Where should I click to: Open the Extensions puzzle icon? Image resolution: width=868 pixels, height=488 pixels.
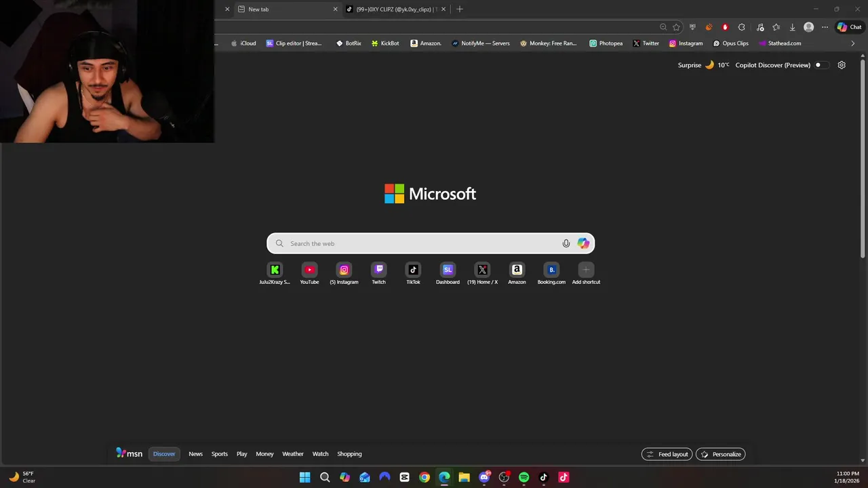741,27
